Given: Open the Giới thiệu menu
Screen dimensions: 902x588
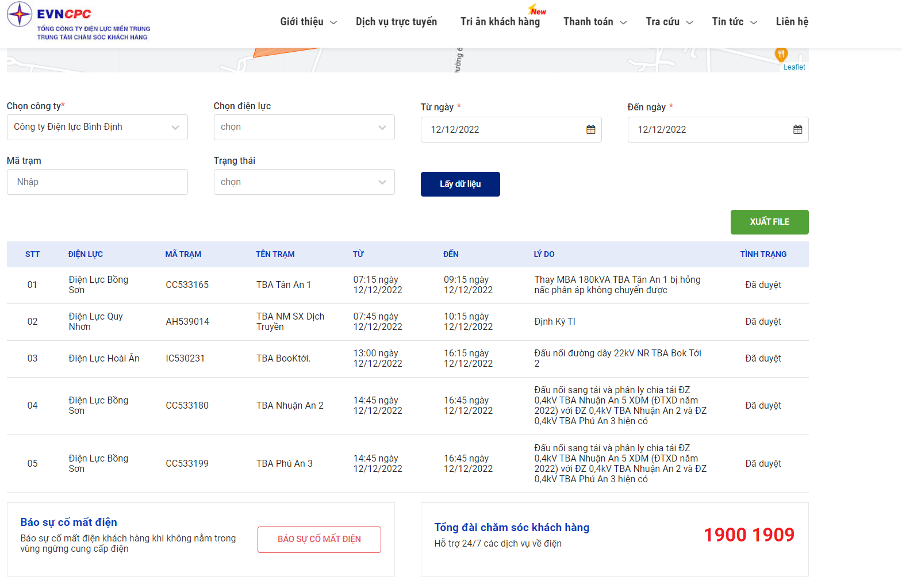Looking at the screenshot, I should [x=308, y=22].
